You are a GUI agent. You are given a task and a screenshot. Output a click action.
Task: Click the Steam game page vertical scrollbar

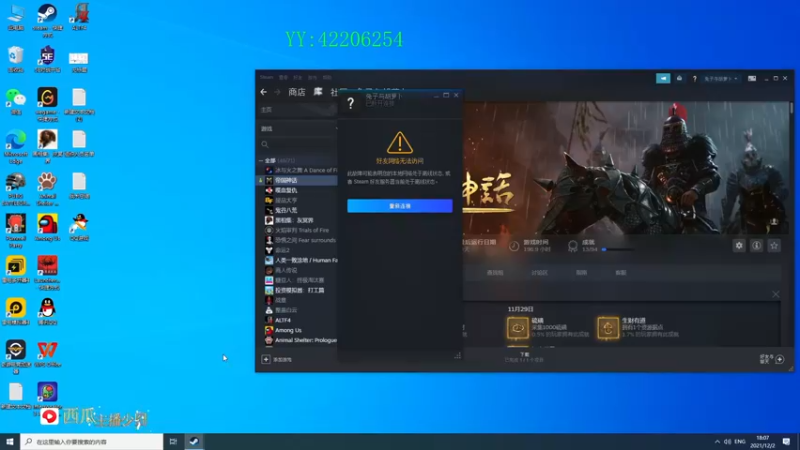(x=791, y=107)
